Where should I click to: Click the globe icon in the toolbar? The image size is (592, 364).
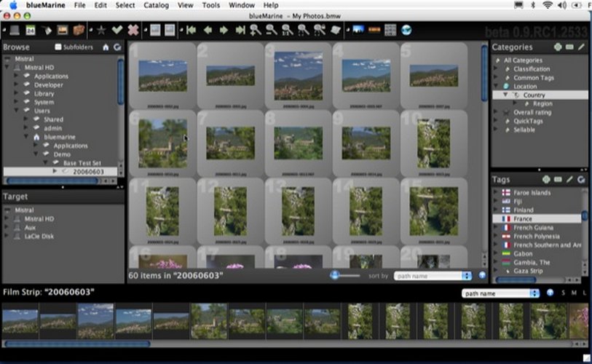coord(406,30)
